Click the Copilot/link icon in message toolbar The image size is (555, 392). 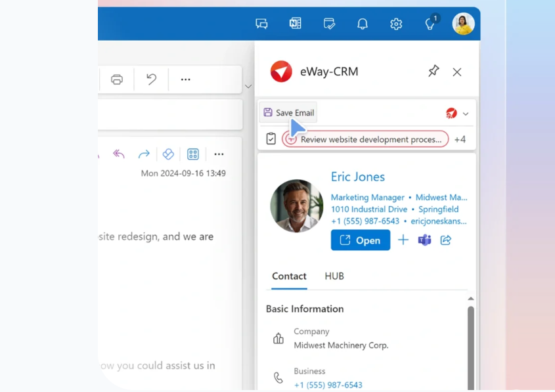(x=168, y=154)
